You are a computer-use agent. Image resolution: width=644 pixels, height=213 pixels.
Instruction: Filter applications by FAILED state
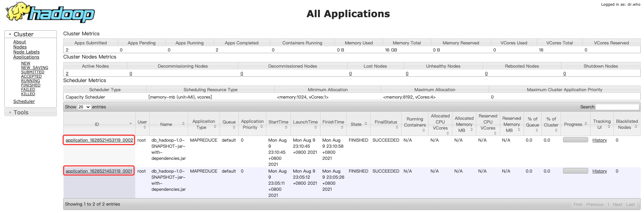28,90
